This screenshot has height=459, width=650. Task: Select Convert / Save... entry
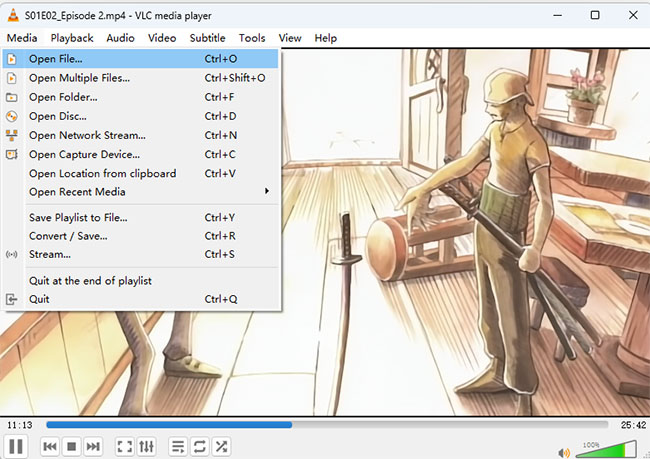click(141, 236)
